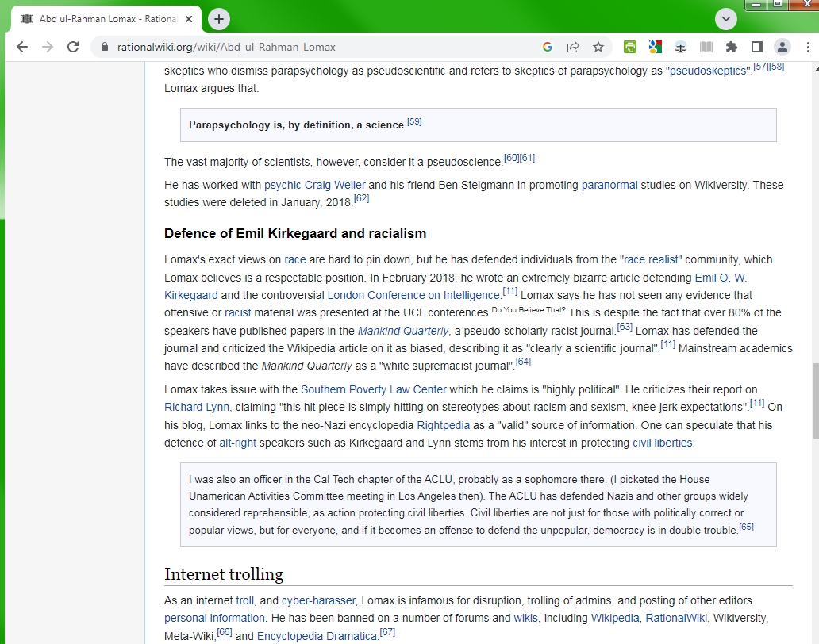Jump to footnote 64 reference
819x644 pixels.
tap(523, 362)
